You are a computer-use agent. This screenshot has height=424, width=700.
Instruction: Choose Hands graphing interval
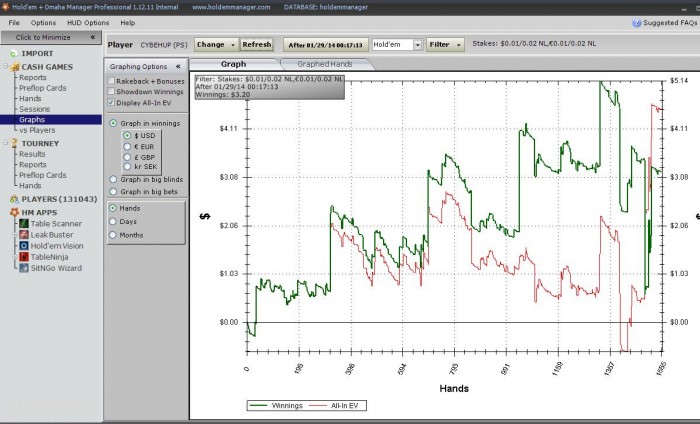point(113,208)
